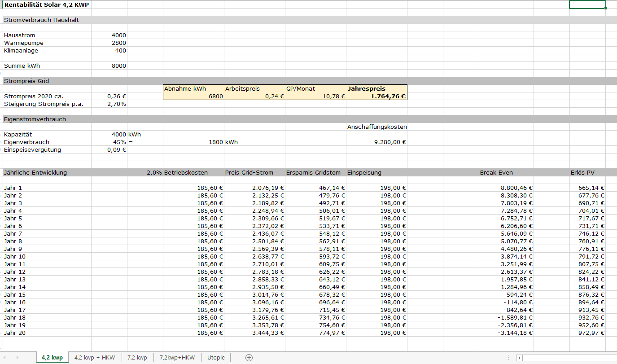Image resolution: width=617 pixels, height=364 pixels.
Task: Click the Eigenverbrauch 45% cell
Action: coord(109,142)
